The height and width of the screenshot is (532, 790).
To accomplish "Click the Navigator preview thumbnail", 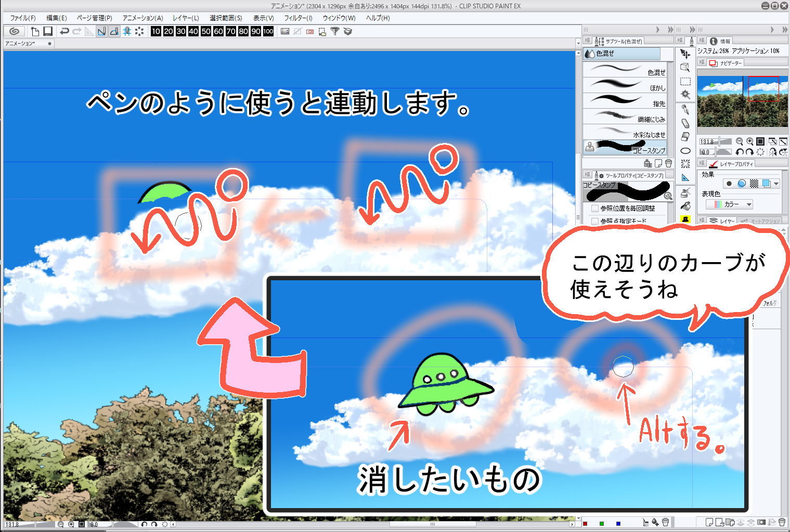I will [743, 101].
